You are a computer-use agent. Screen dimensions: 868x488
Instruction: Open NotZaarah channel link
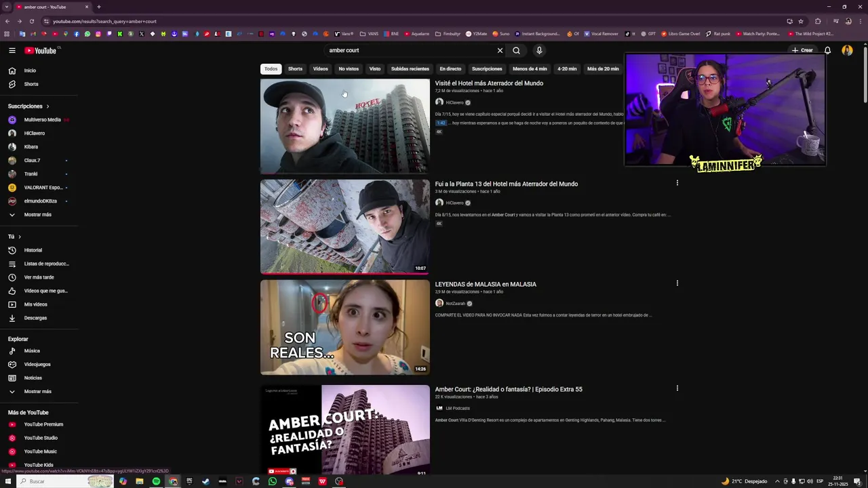(x=455, y=303)
